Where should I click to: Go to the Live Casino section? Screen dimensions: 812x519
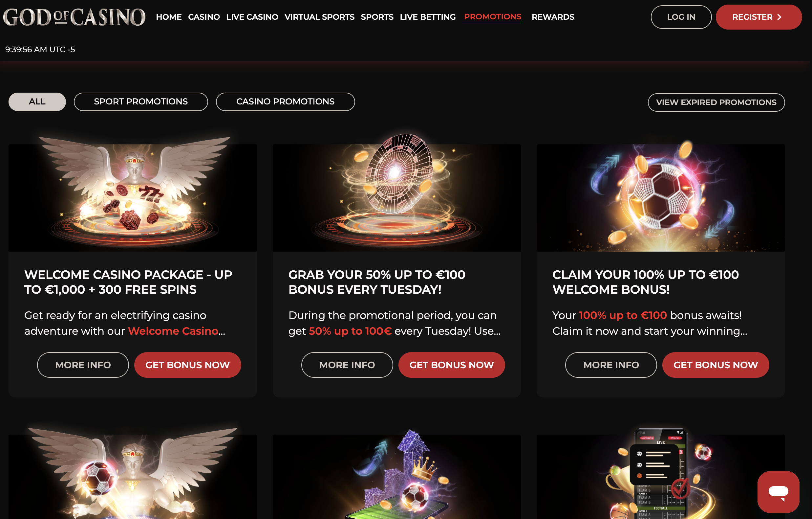tap(252, 17)
